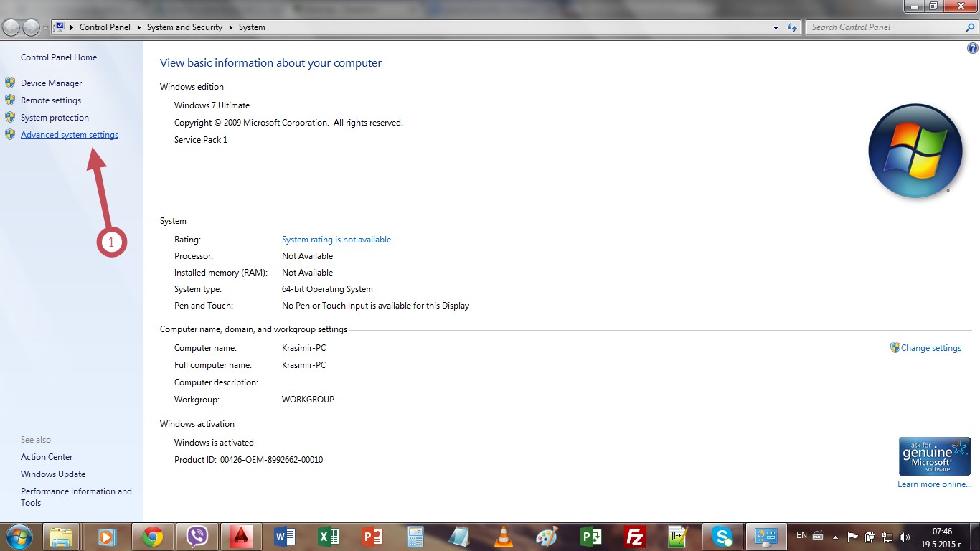Open the notepad app in taskbar
This screenshot has height=551, width=980.
click(x=459, y=537)
